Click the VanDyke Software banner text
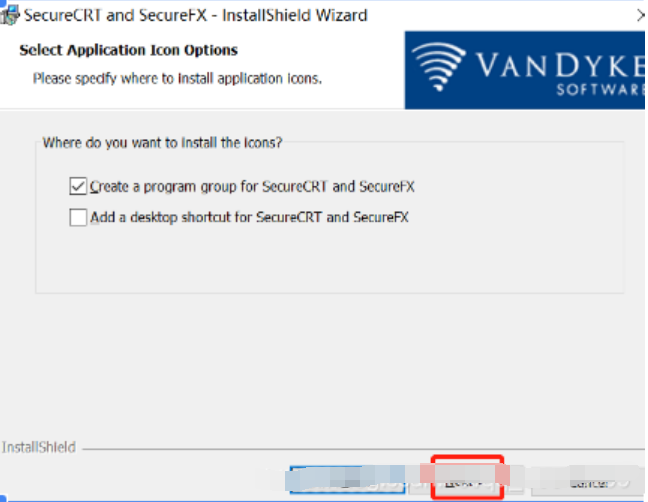The image size is (648, 502). click(560, 74)
